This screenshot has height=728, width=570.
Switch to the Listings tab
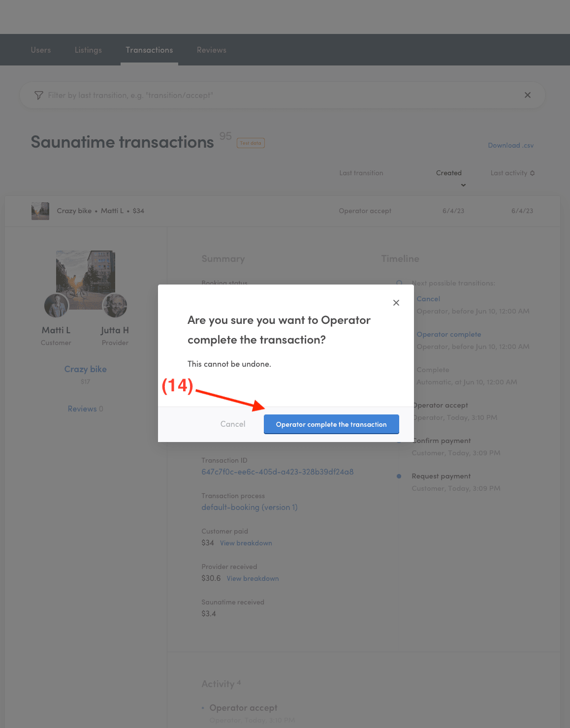[88, 50]
